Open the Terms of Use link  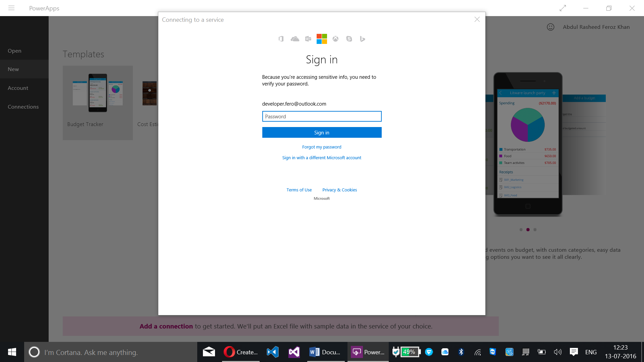click(x=299, y=190)
